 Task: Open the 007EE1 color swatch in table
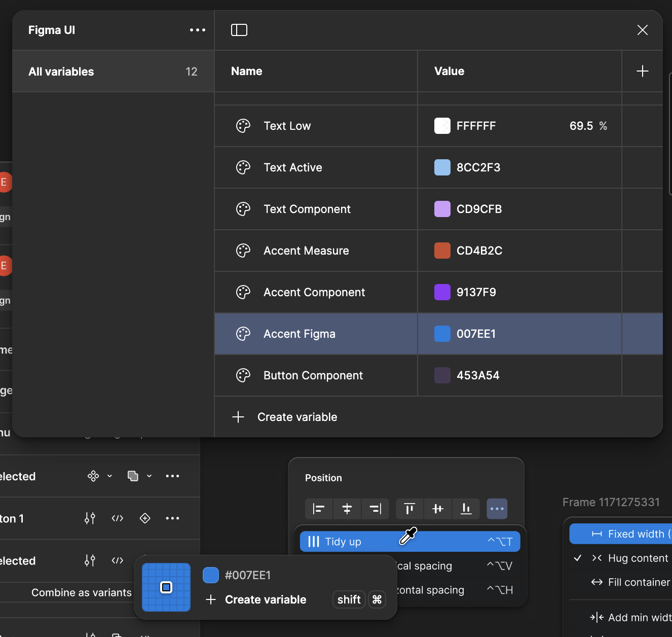pos(442,334)
